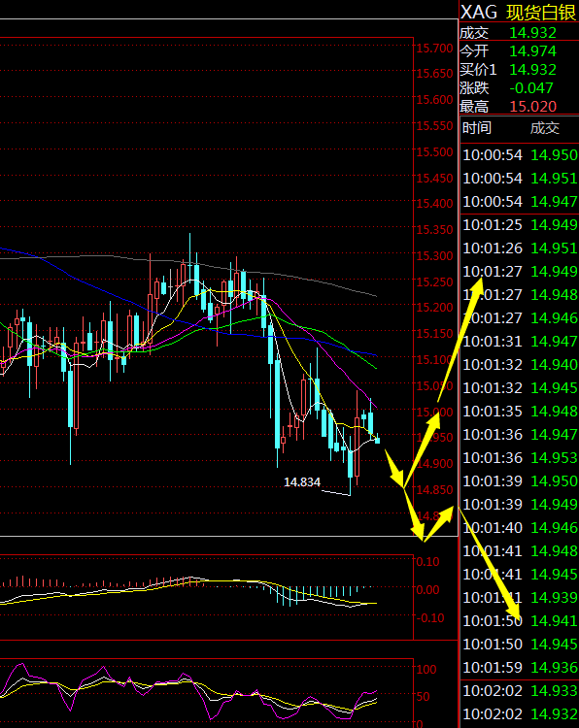Click the 10:01:59 tick row at 14.936
This screenshot has width=579, height=728.
(x=520, y=668)
